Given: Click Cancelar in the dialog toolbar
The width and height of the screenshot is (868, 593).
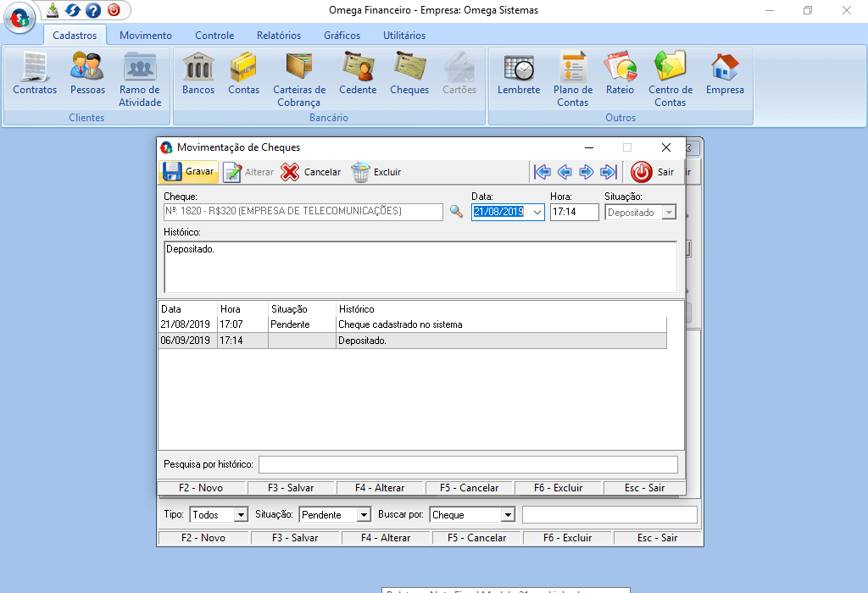Looking at the screenshot, I should pyautogui.click(x=311, y=172).
